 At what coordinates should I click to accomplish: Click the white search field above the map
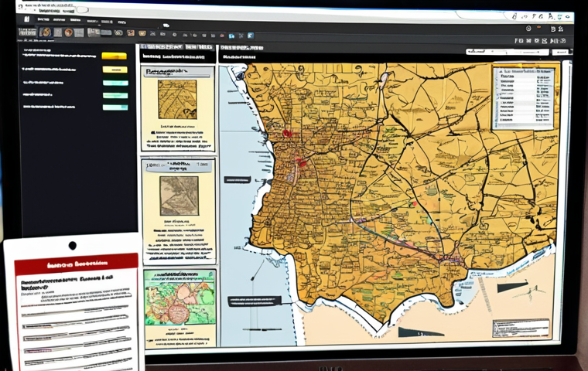coord(508,52)
